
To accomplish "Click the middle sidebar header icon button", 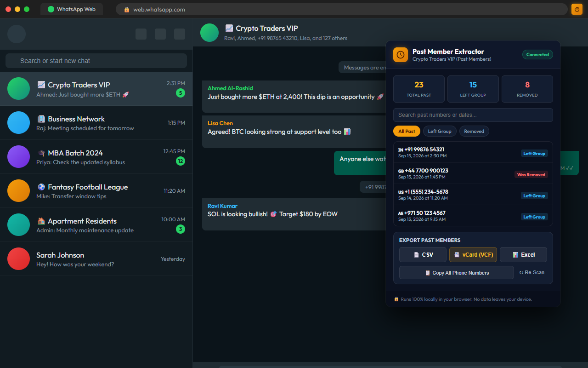I will pyautogui.click(x=160, y=34).
